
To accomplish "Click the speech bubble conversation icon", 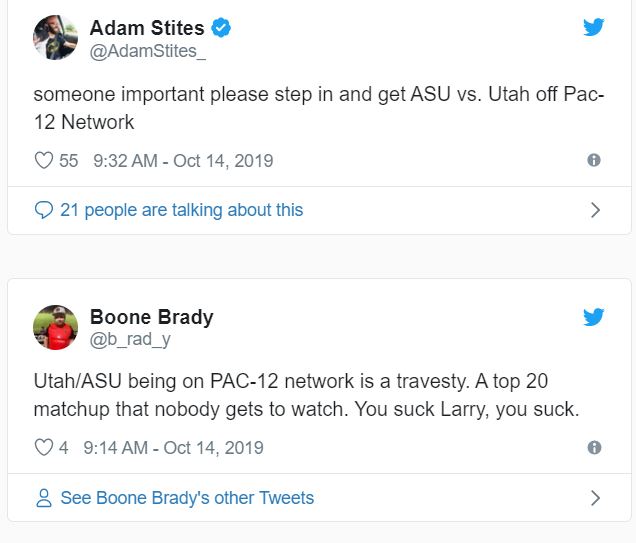I will click(x=44, y=210).
